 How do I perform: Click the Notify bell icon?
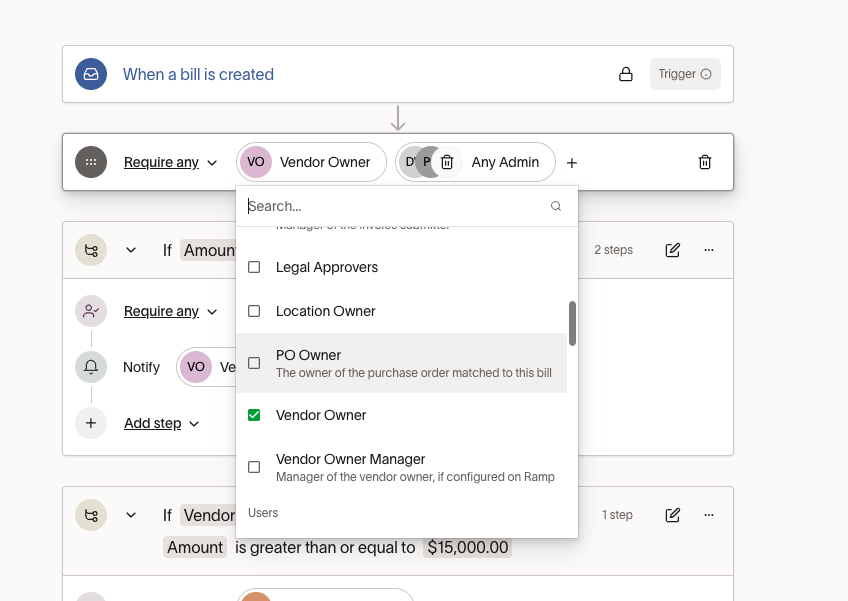[91, 367]
